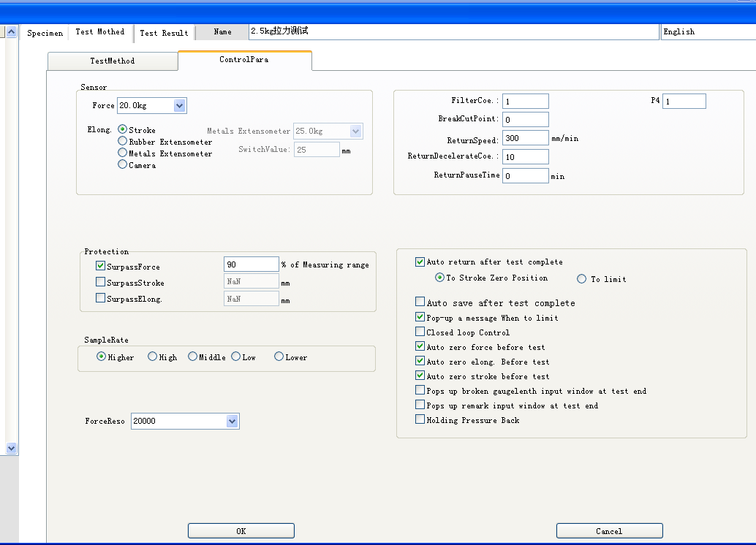Open the Specimen tab
Image resolution: width=756 pixels, height=545 pixels.
[x=45, y=33]
